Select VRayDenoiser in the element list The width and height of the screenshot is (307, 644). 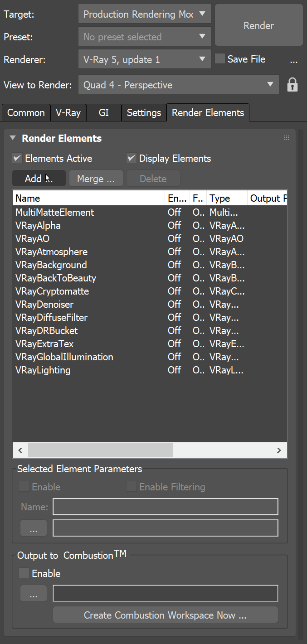[44, 304]
